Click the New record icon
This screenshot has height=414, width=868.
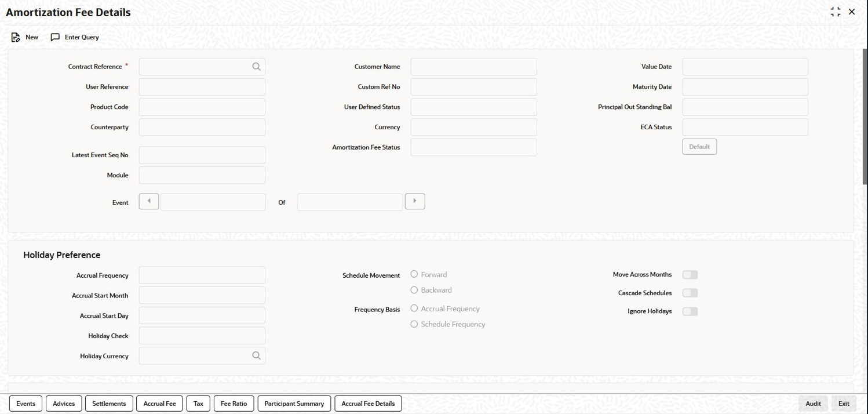(x=16, y=37)
